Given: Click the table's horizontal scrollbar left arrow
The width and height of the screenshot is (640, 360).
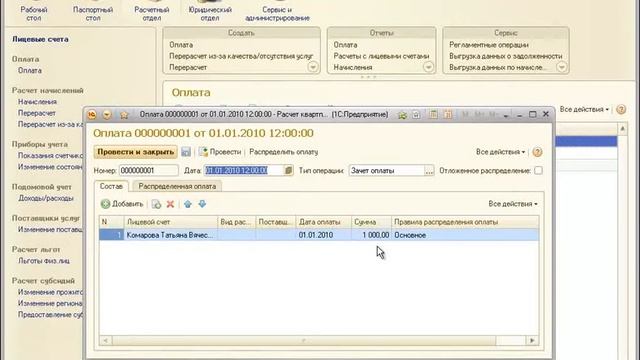Looking at the screenshot, I should pyautogui.click(x=106, y=340).
